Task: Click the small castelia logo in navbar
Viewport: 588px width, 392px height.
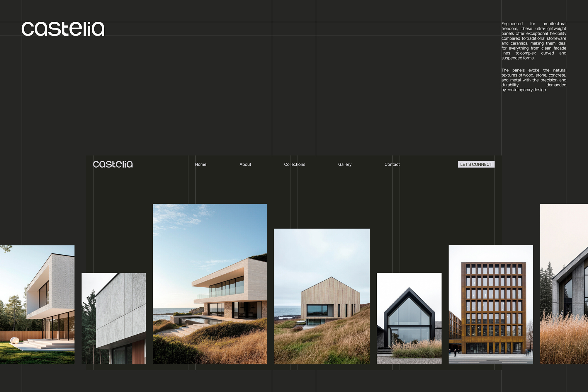Action: click(x=113, y=164)
